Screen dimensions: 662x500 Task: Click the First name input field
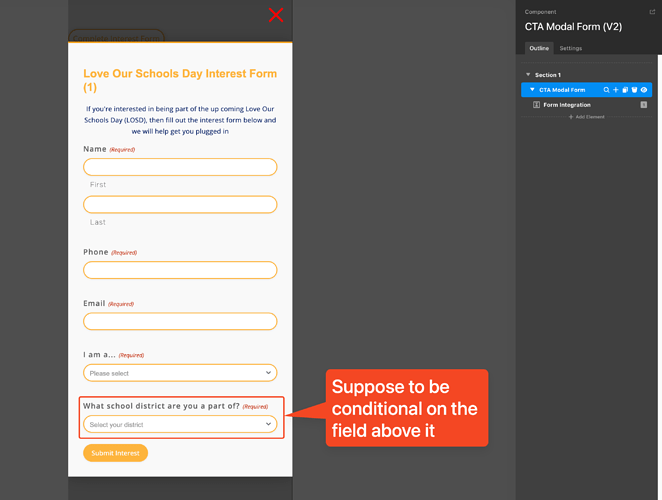180,167
